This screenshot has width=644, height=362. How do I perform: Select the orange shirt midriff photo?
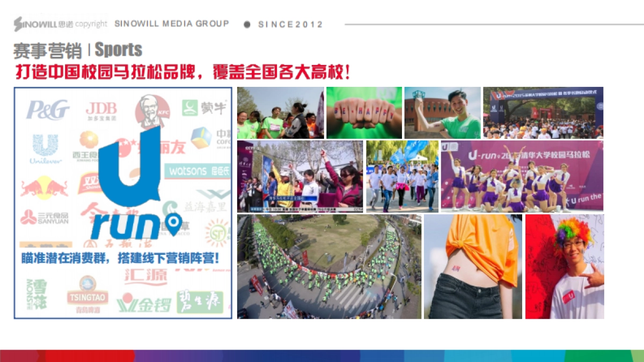coord(473,267)
